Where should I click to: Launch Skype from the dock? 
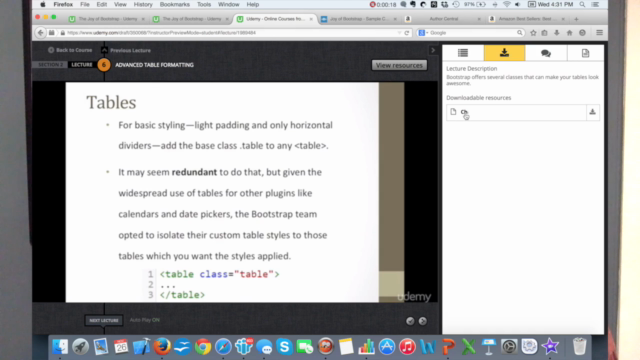(x=284, y=347)
